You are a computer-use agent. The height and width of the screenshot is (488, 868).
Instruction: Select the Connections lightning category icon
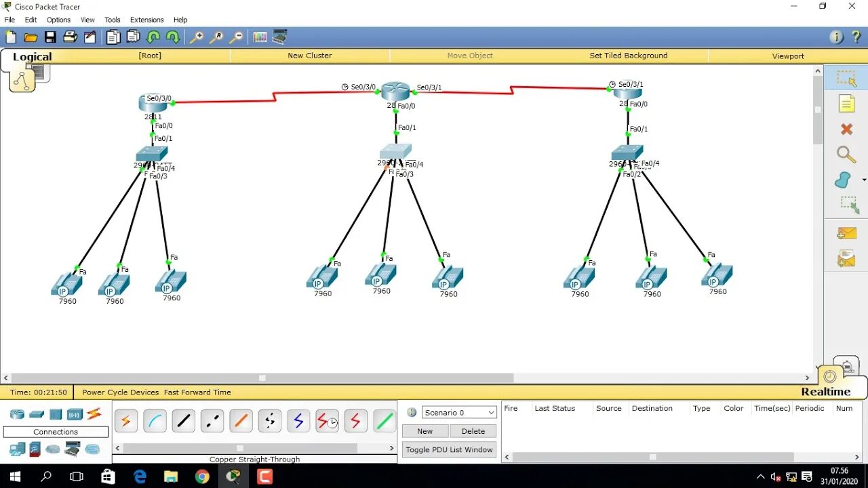pyautogui.click(x=94, y=413)
